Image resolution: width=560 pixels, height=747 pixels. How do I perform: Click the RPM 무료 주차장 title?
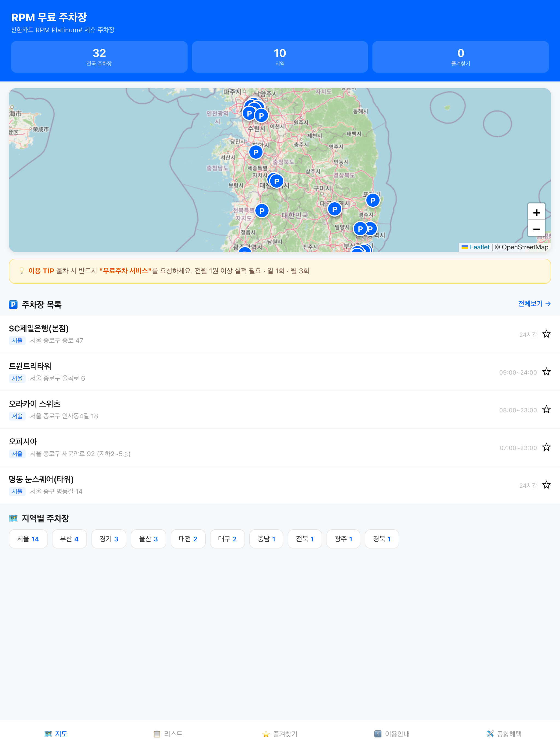coord(49,17)
